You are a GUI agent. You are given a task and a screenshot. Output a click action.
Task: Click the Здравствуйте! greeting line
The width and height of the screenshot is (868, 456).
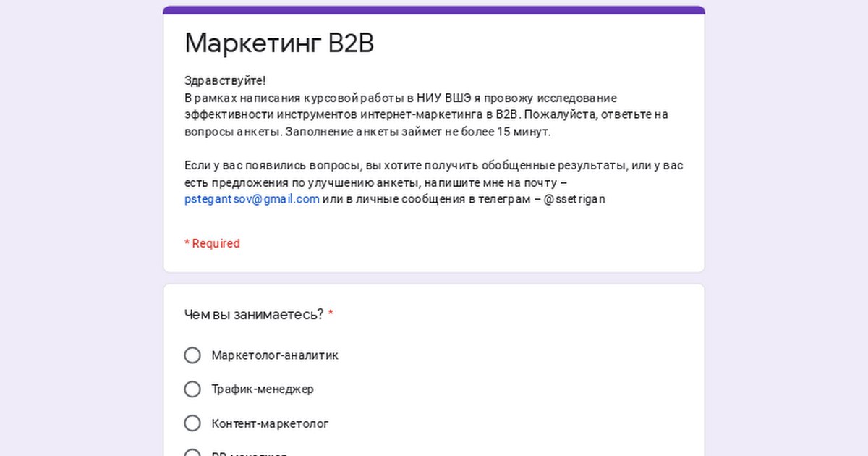click(x=225, y=81)
